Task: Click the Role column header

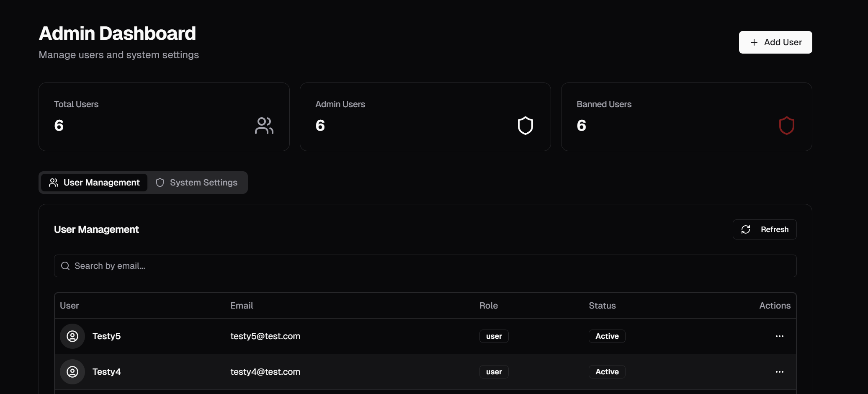Action: click(x=489, y=306)
